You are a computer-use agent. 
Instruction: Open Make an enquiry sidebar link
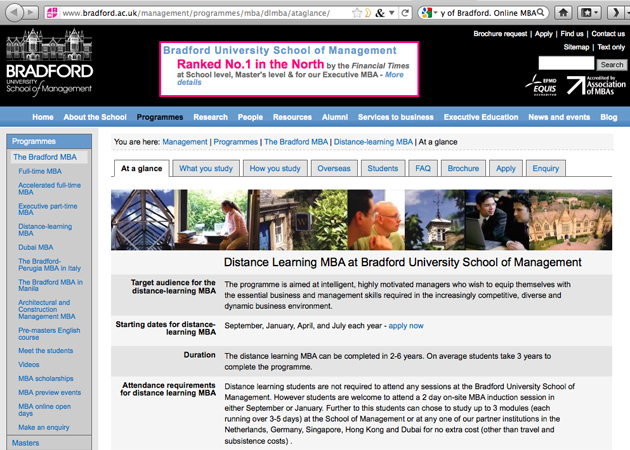point(43,427)
